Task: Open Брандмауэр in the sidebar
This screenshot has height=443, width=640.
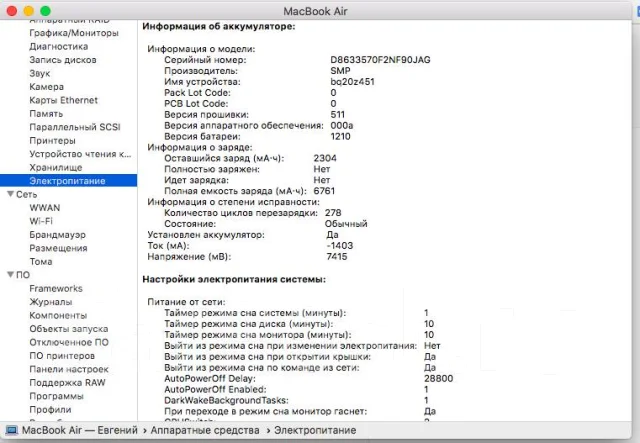Action: pos(58,235)
